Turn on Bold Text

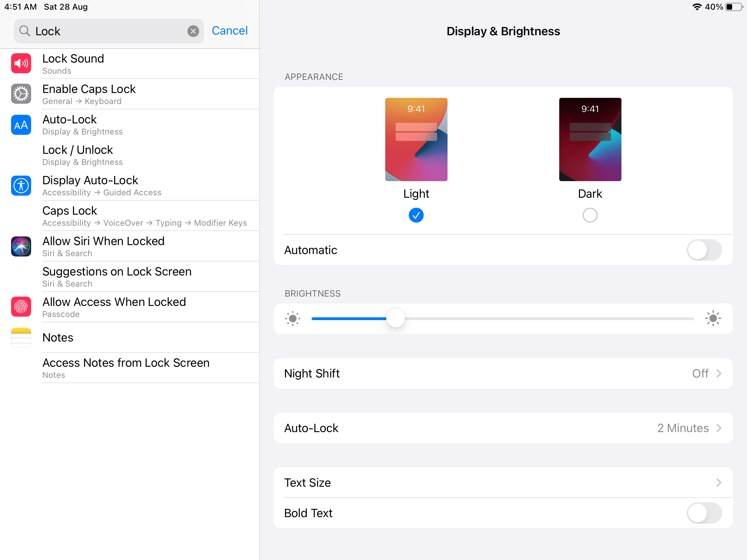pos(704,513)
